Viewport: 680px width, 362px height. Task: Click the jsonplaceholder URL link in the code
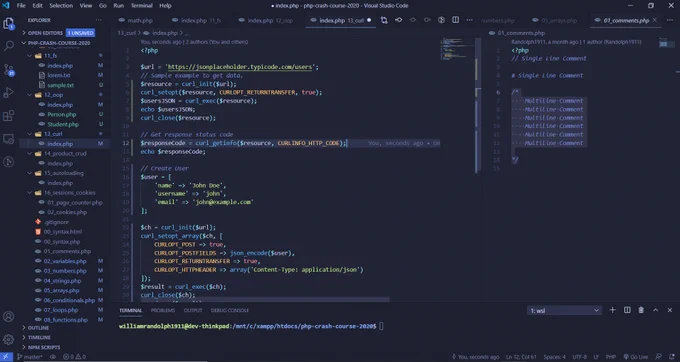pyautogui.click(x=240, y=67)
